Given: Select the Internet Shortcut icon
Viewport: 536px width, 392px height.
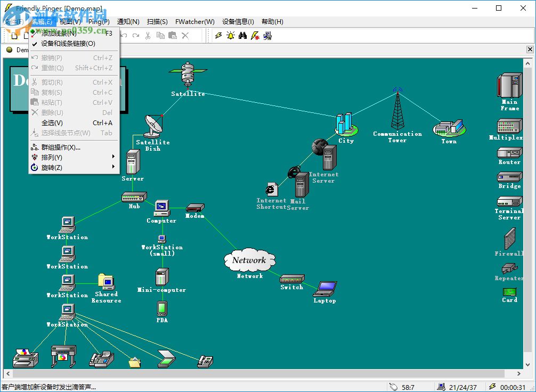Looking at the screenshot, I should pos(271,189).
